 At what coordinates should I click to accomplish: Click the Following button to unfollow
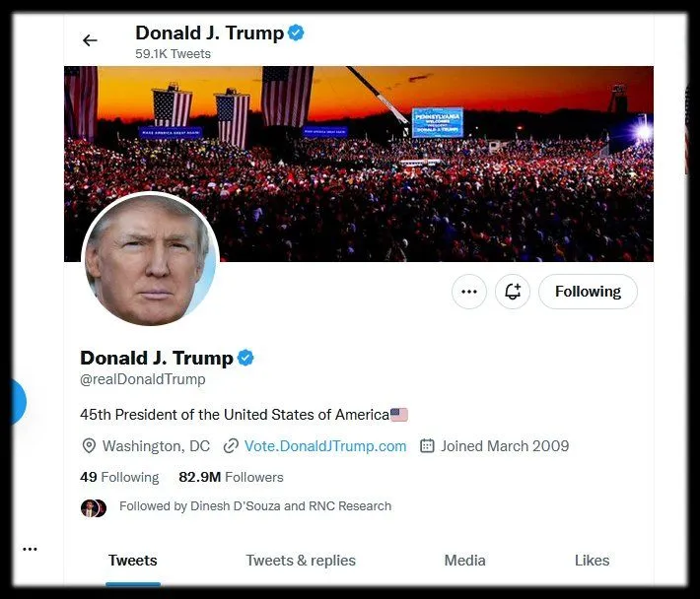(588, 292)
